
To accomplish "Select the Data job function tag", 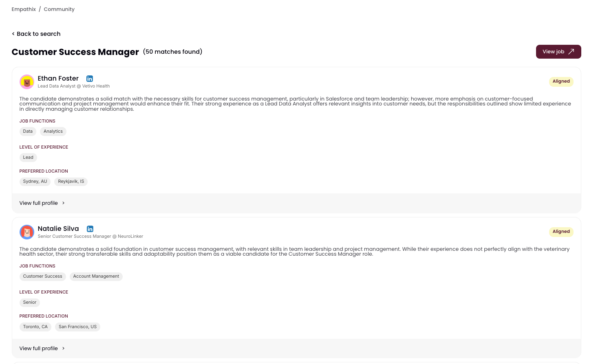I will click(x=28, y=132).
